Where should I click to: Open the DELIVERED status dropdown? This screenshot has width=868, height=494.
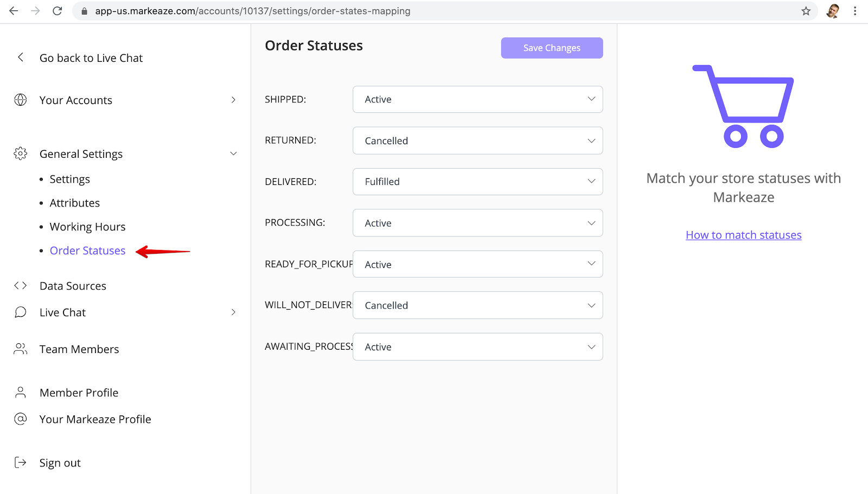[477, 182]
